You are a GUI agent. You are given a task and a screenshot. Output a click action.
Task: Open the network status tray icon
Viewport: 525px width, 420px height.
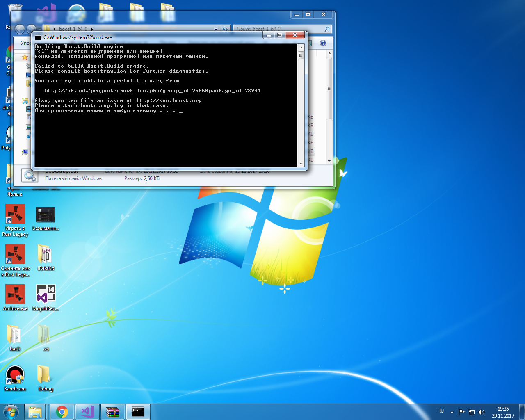coord(472,412)
